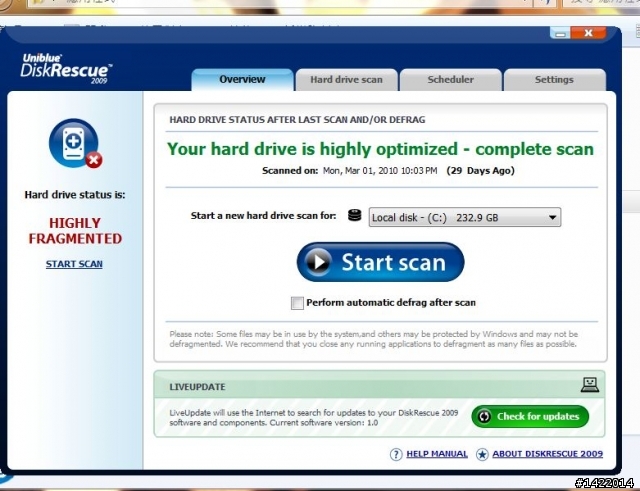Image resolution: width=640 pixels, height=491 pixels.
Task: Click the '(29 Days Ago)' text
Action: click(480, 171)
